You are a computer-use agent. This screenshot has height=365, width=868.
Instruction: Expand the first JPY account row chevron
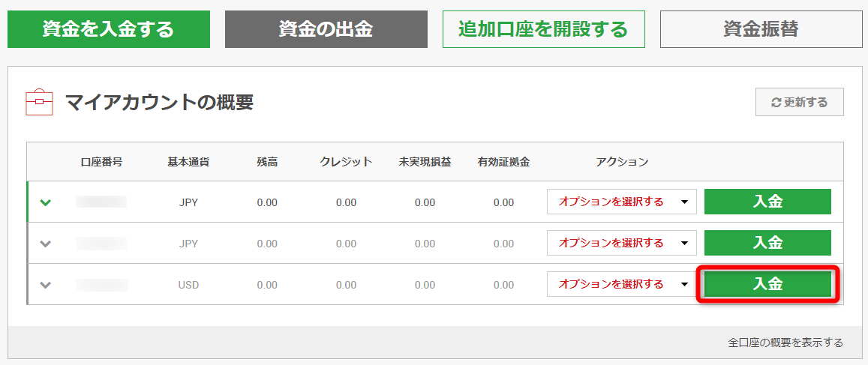pyautogui.click(x=46, y=202)
